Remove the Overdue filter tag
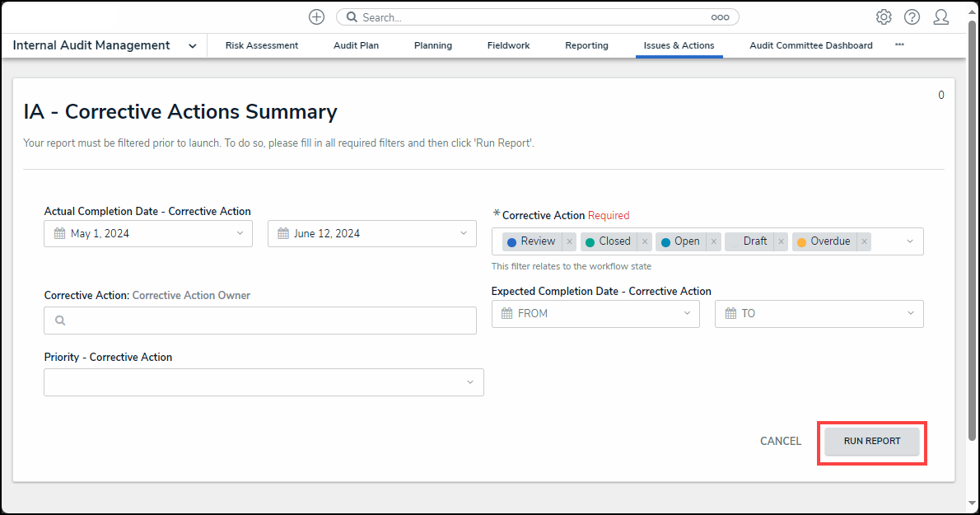This screenshot has width=980, height=515. pyautogui.click(x=864, y=242)
